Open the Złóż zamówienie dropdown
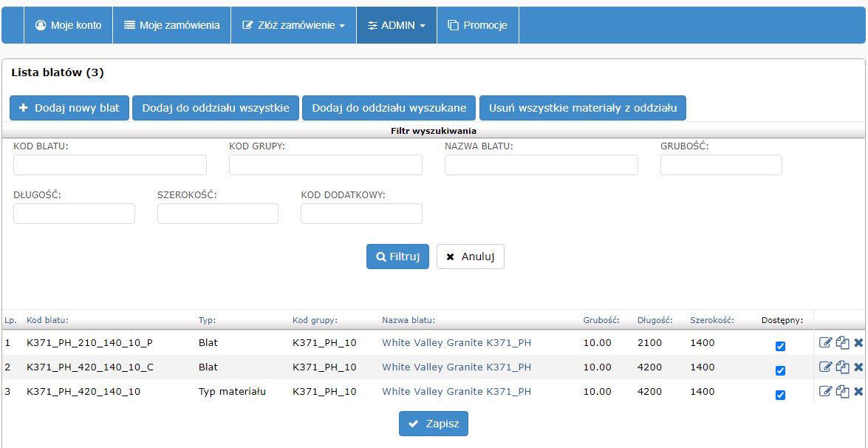The width and height of the screenshot is (868, 448). (x=294, y=25)
